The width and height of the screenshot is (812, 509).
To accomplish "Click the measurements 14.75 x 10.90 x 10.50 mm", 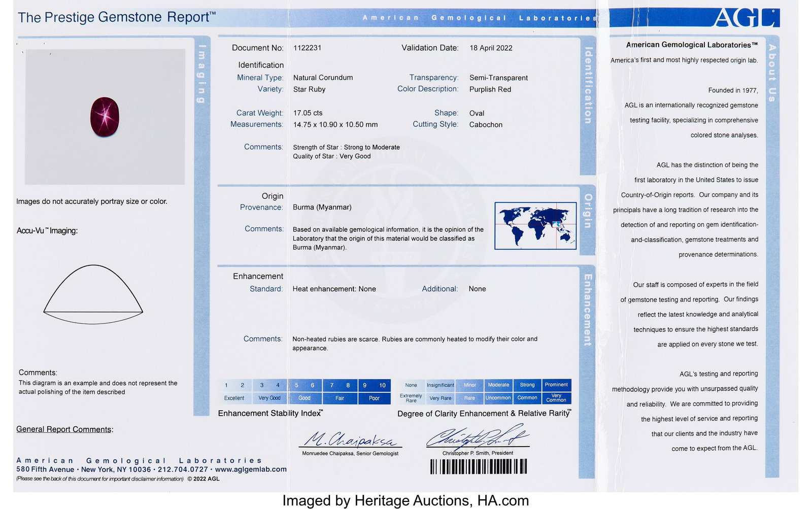I will tap(335, 125).
